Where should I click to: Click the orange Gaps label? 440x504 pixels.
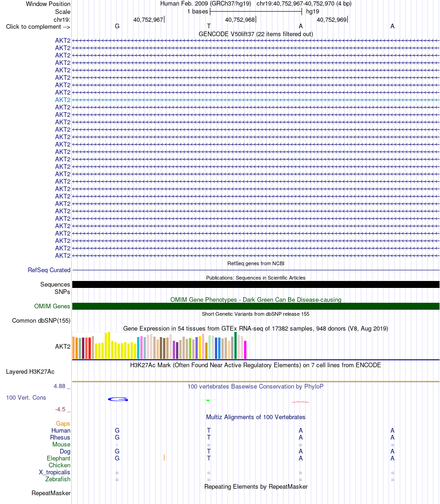pos(63,424)
